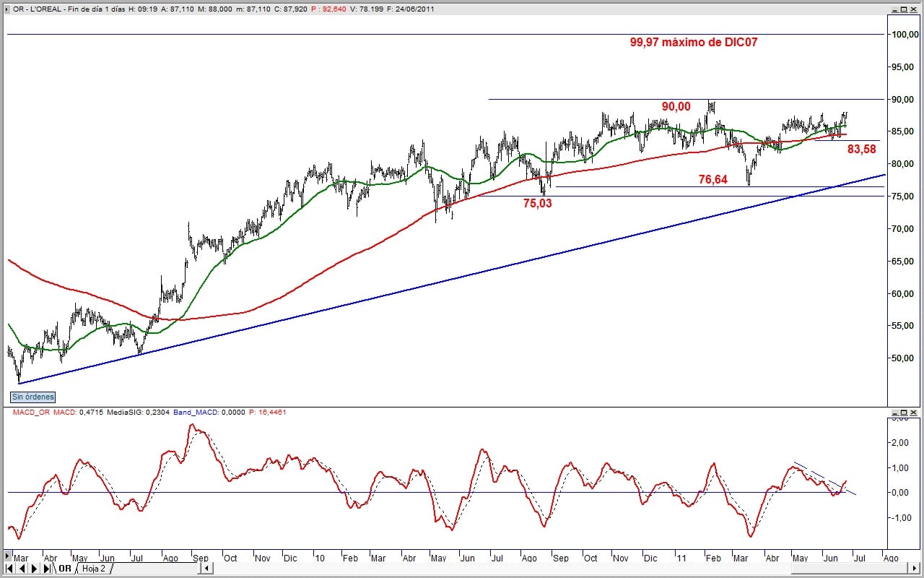Close the MACD indicator pane
This screenshot has height=578, width=924.
point(914,412)
